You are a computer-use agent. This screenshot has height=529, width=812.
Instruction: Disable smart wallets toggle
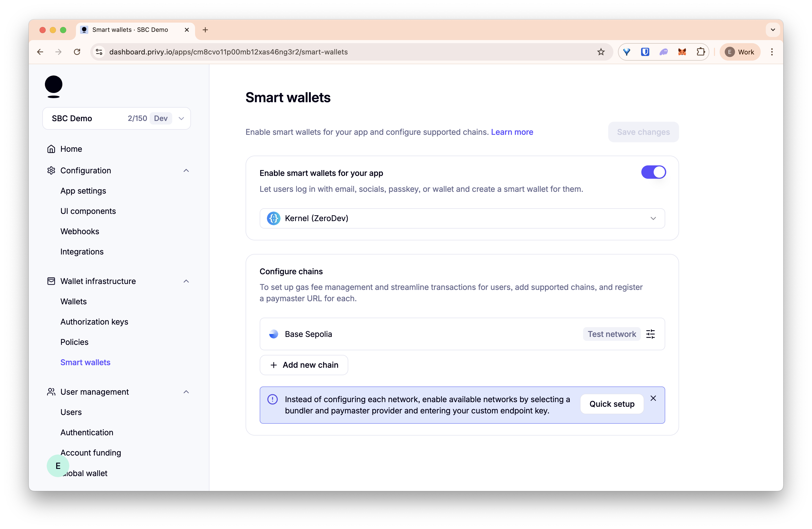point(653,172)
